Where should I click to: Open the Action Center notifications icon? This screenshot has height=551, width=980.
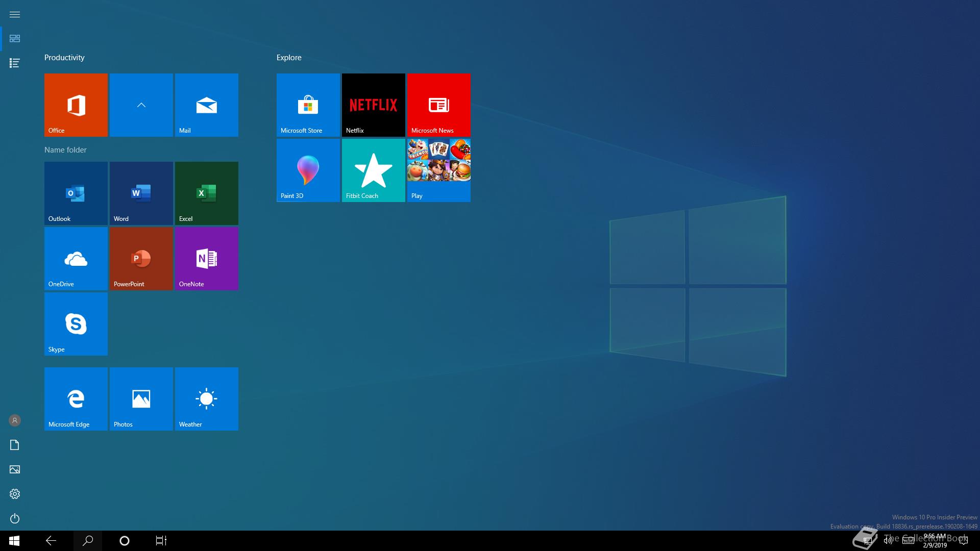(964, 541)
